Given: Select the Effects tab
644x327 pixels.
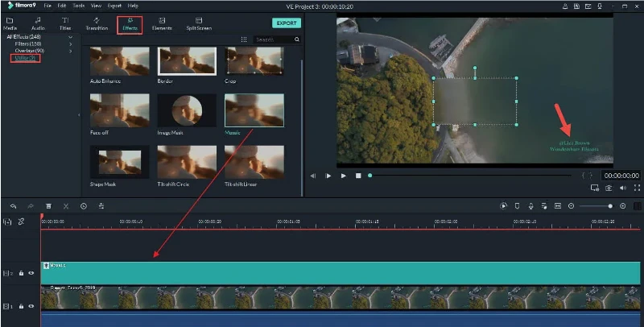Looking at the screenshot, I should (x=130, y=25).
